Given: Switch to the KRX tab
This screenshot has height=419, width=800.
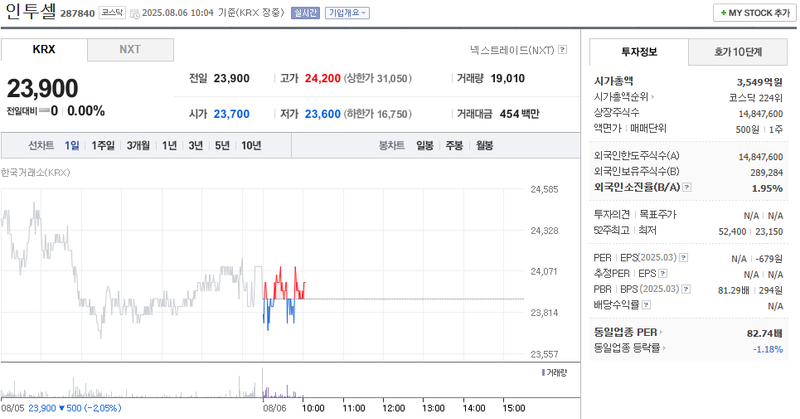Looking at the screenshot, I should [44, 50].
